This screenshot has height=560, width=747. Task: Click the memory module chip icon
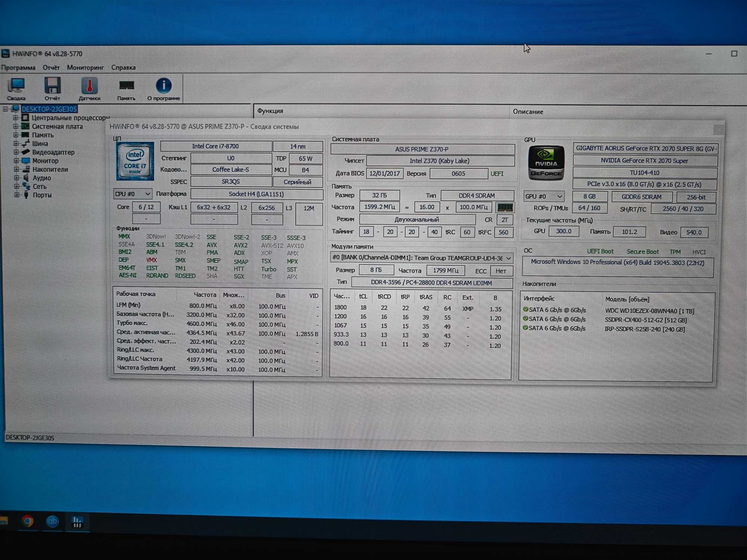click(x=505, y=207)
